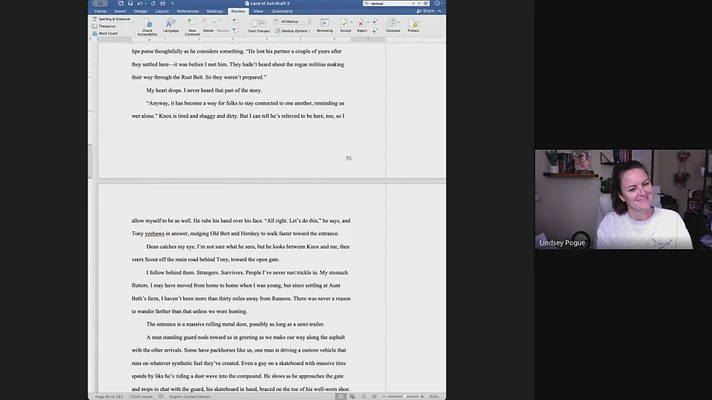The height and width of the screenshot is (400, 712).
Task: Go to previous search result
Action: (x=413, y=3)
